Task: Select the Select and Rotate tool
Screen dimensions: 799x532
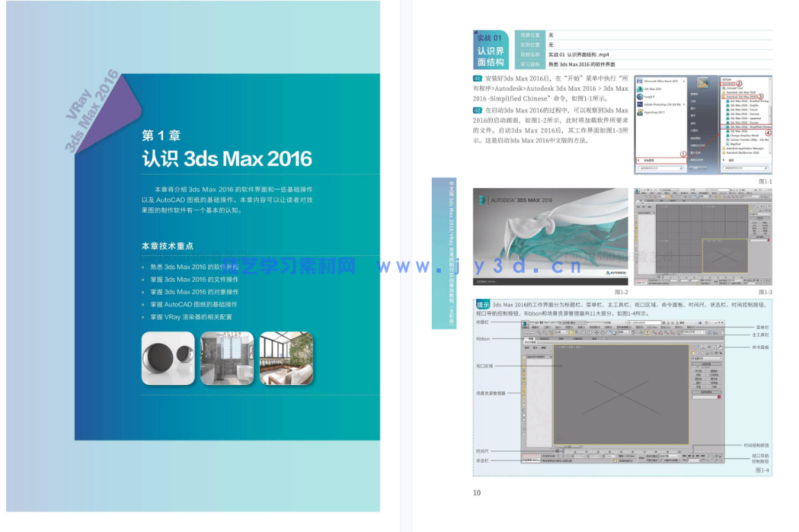Action: coord(602,333)
